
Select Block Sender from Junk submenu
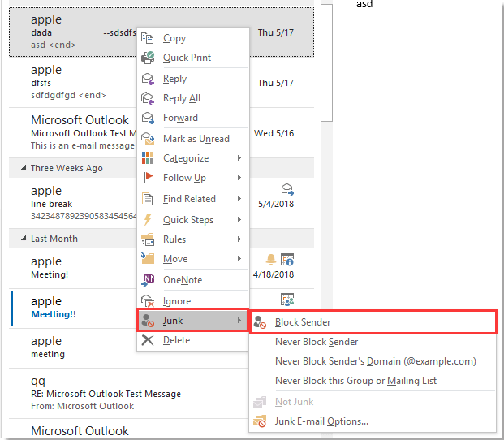[x=303, y=322]
